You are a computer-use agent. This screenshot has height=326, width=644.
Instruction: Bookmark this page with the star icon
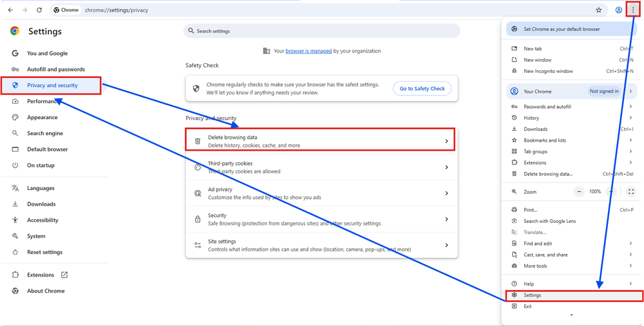(598, 10)
